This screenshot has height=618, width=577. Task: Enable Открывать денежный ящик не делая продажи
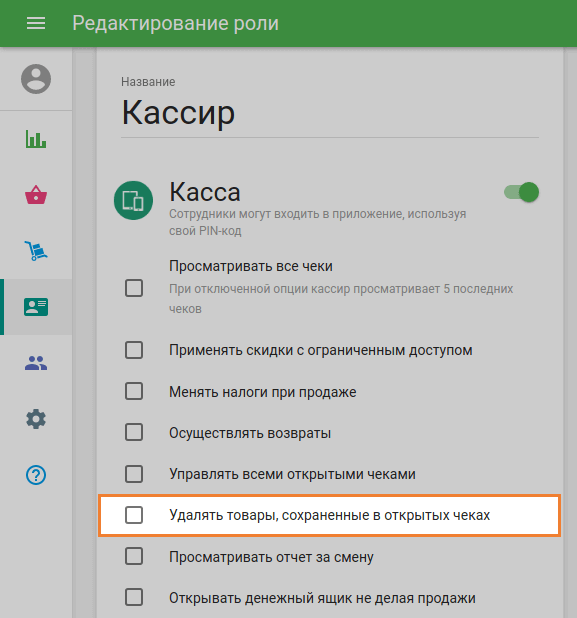(x=134, y=598)
